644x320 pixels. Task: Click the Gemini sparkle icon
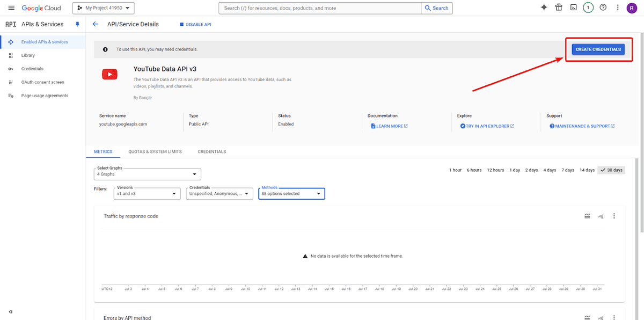pos(544,8)
